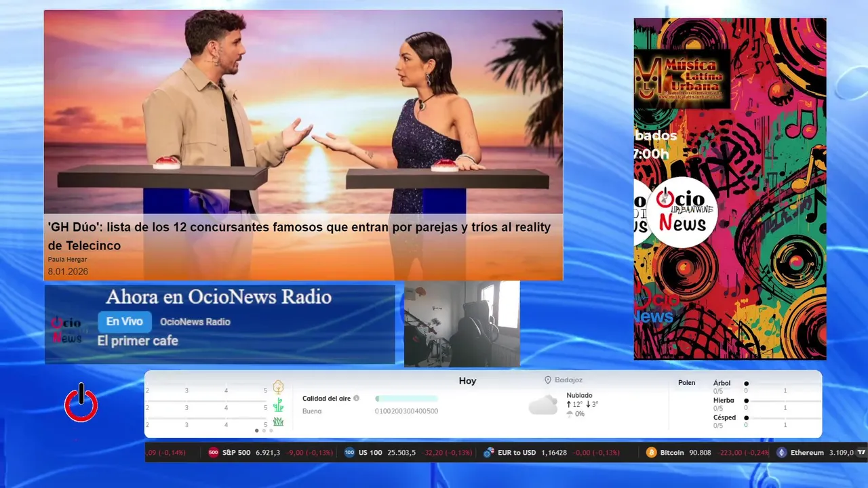The width and height of the screenshot is (868, 488).
Task: Click the colorful music promo banner
Action: point(730,188)
